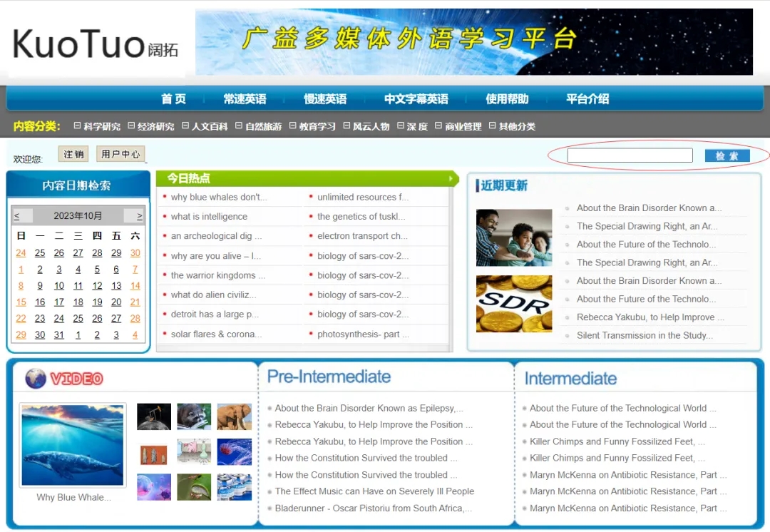Image resolution: width=770 pixels, height=532 pixels.
Task: Click the 注销 logout button
Action: (73, 154)
